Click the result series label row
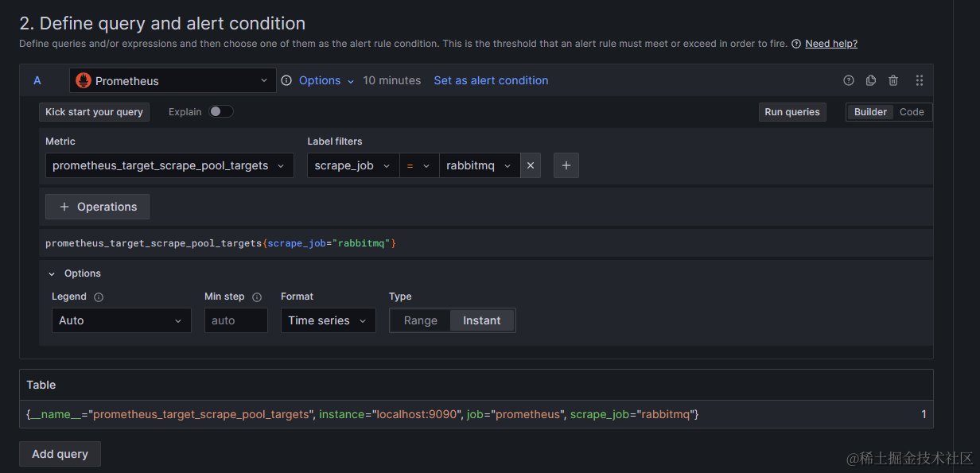Screen dimensions: 980x473 [x=363, y=414]
